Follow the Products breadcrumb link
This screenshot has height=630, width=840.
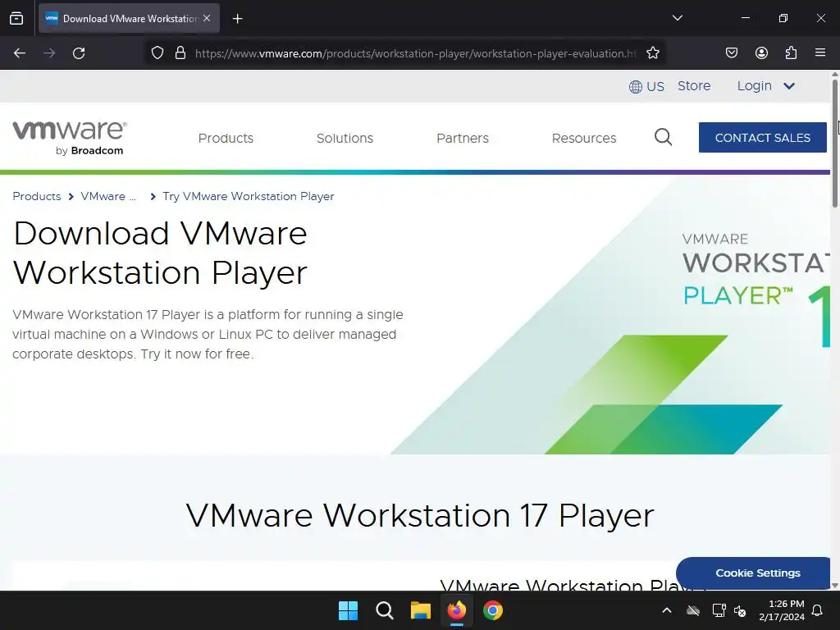pyautogui.click(x=36, y=196)
